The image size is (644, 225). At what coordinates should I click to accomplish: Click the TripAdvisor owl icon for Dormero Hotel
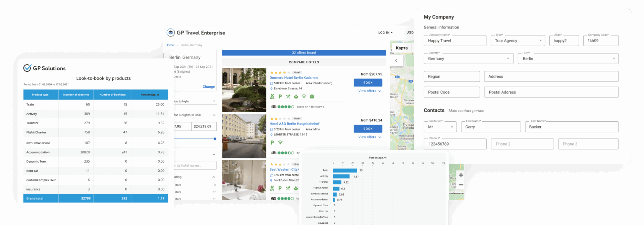point(274,107)
